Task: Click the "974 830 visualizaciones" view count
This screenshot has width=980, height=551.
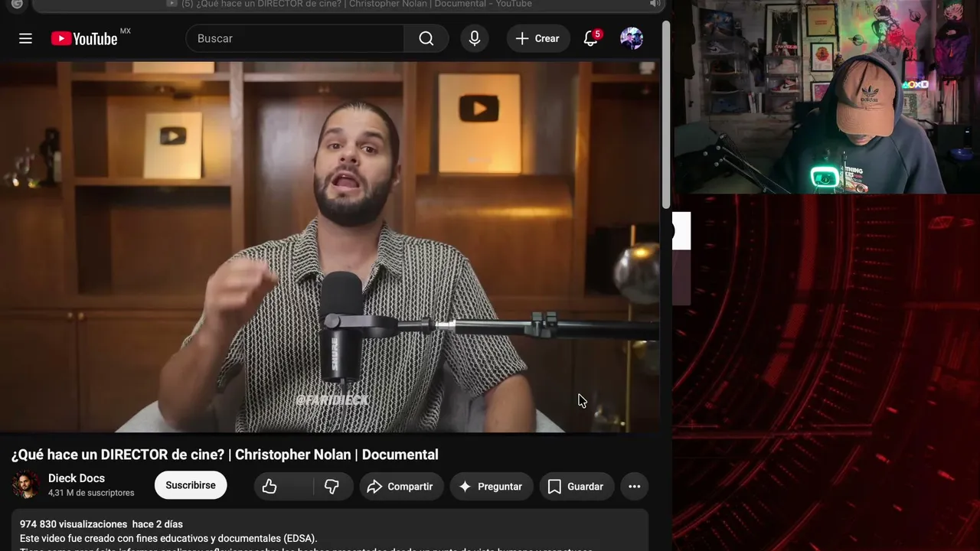Action: (73, 524)
